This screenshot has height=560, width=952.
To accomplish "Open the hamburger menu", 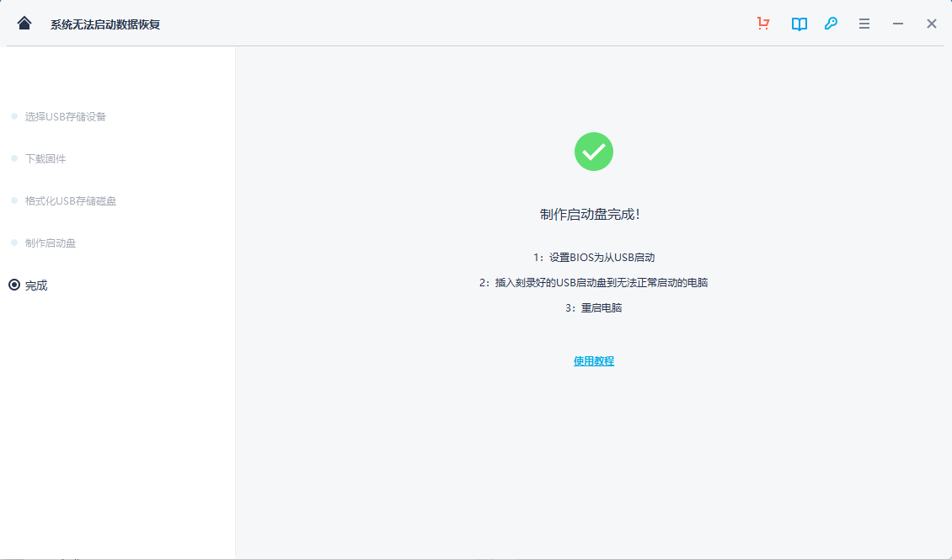I will pos(864,24).
